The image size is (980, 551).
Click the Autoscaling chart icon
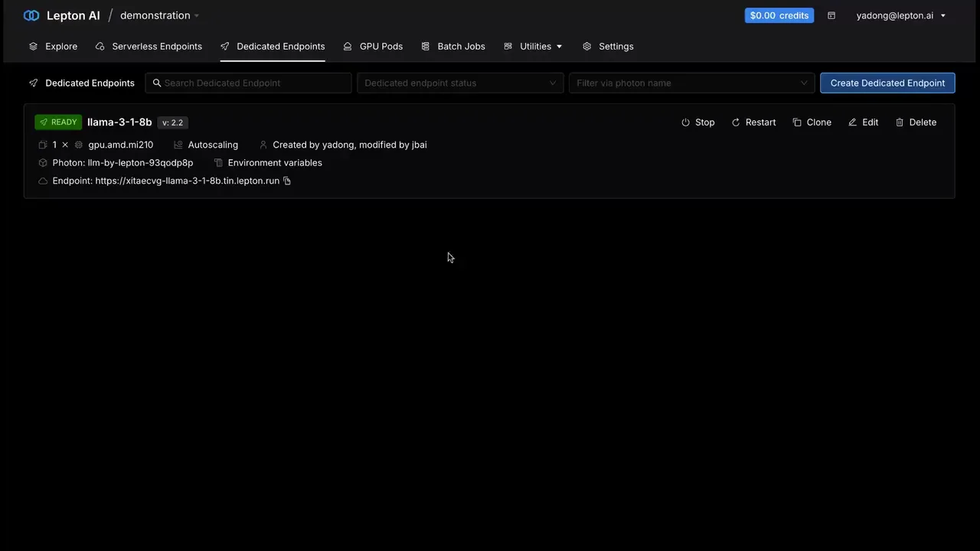[178, 145]
